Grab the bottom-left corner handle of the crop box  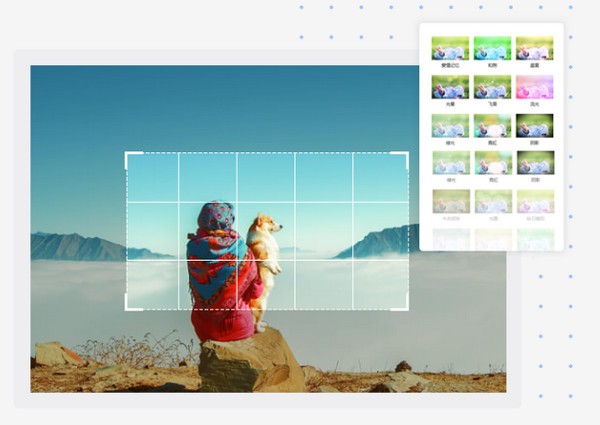[133, 303]
